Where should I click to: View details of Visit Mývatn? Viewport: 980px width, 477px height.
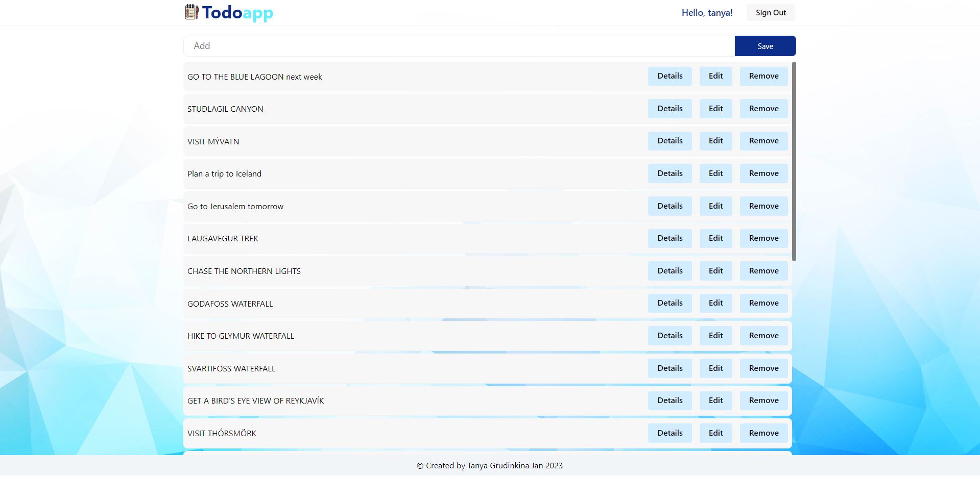pos(670,141)
